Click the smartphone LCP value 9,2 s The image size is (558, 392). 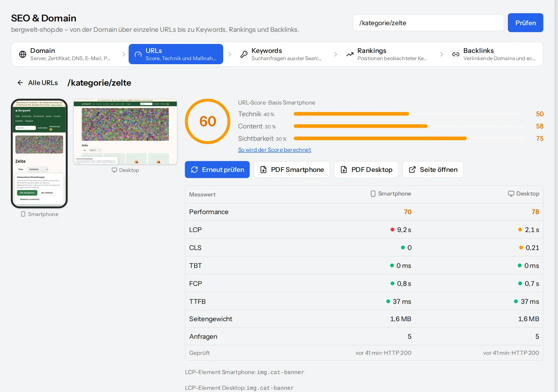coord(404,230)
